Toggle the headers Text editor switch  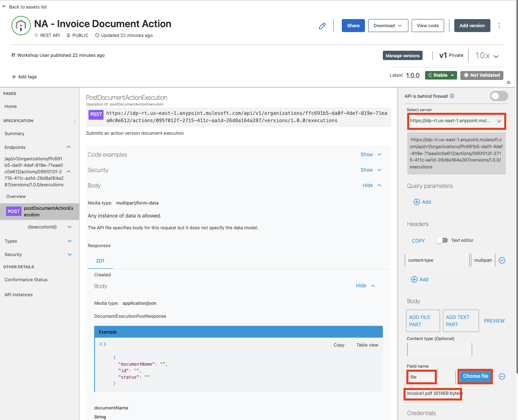[x=442, y=240]
